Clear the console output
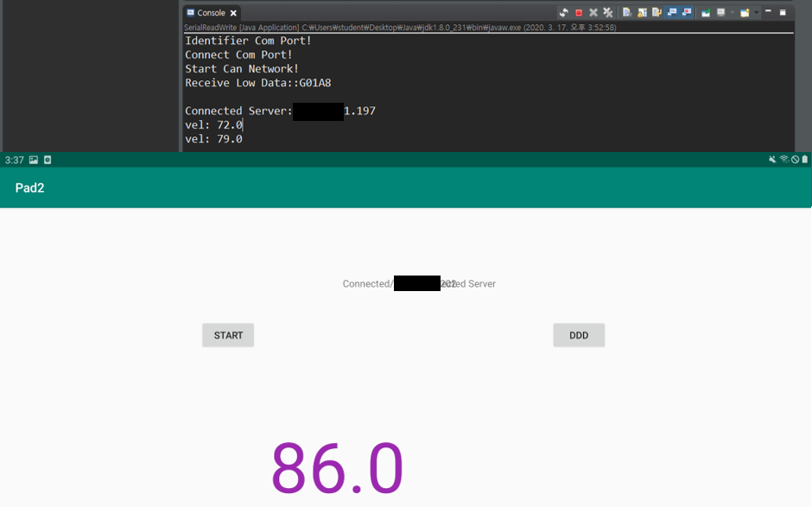Image resolution: width=812 pixels, height=507 pixels. coord(629,12)
